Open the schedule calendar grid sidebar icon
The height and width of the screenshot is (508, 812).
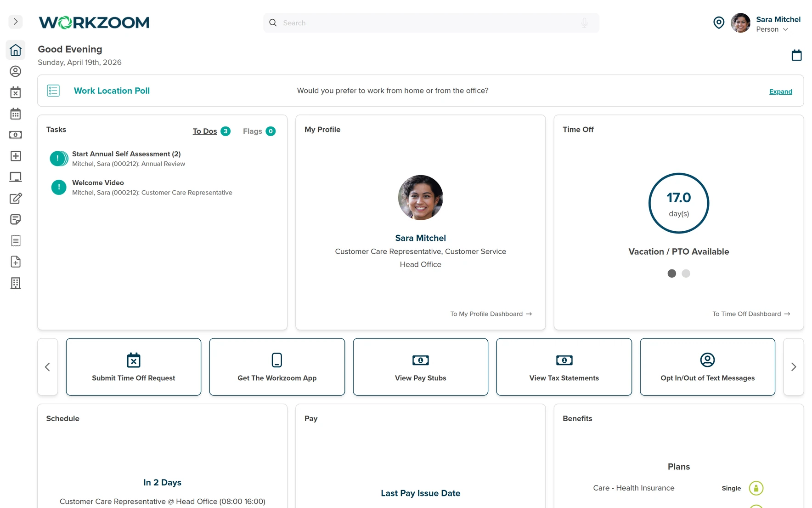pos(16,114)
